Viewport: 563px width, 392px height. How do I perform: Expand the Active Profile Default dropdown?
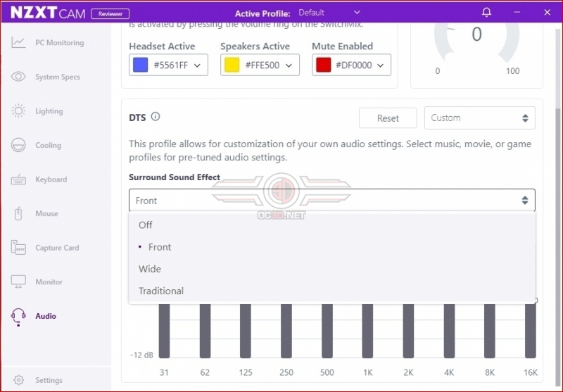point(329,13)
